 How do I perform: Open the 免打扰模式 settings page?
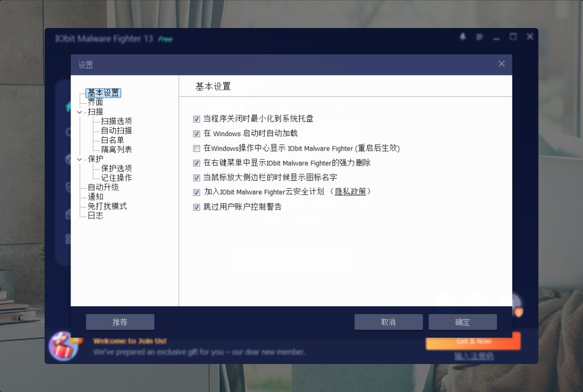(107, 206)
